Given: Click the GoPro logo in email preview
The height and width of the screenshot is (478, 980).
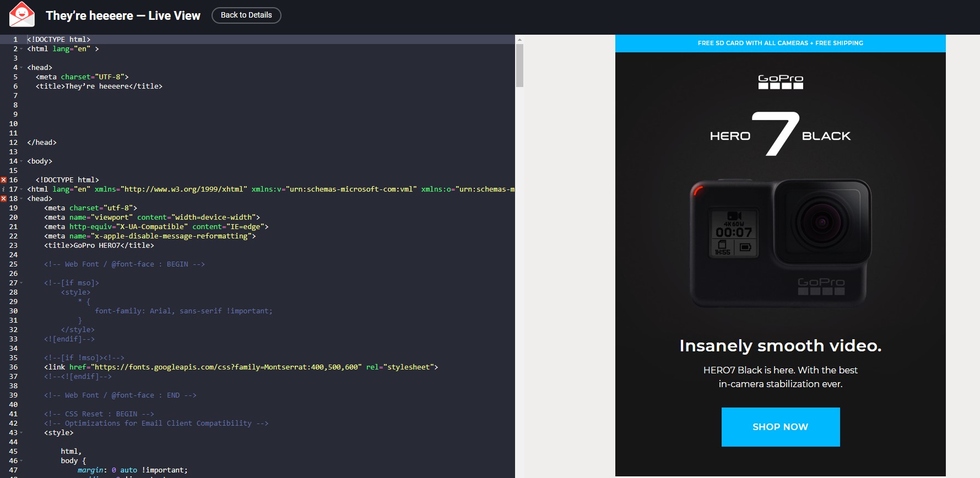Looking at the screenshot, I should pos(781,82).
